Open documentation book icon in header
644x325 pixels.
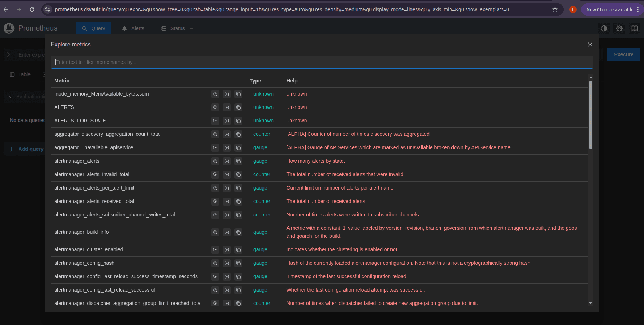635,28
